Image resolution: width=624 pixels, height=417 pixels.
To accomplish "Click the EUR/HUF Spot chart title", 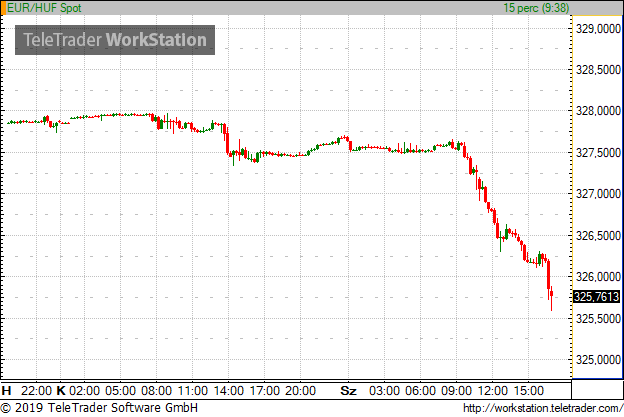I will (x=44, y=8).
